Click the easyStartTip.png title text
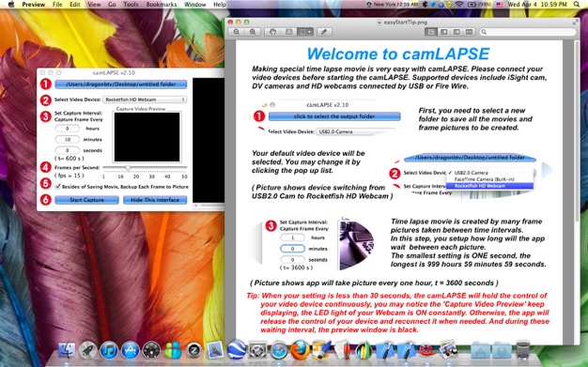The height and width of the screenshot is (367, 588). pyautogui.click(x=406, y=23)
